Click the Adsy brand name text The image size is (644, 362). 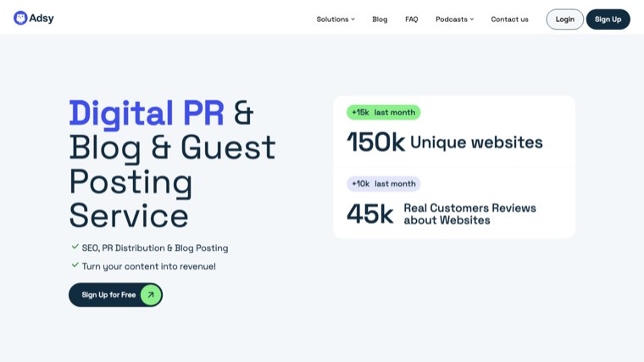point(42,18)
